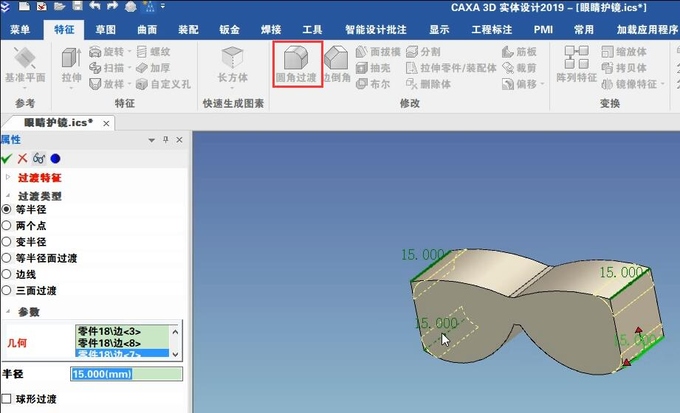Click the 分割 split tool
The image size is (680, 413).
tap(423, 52)
